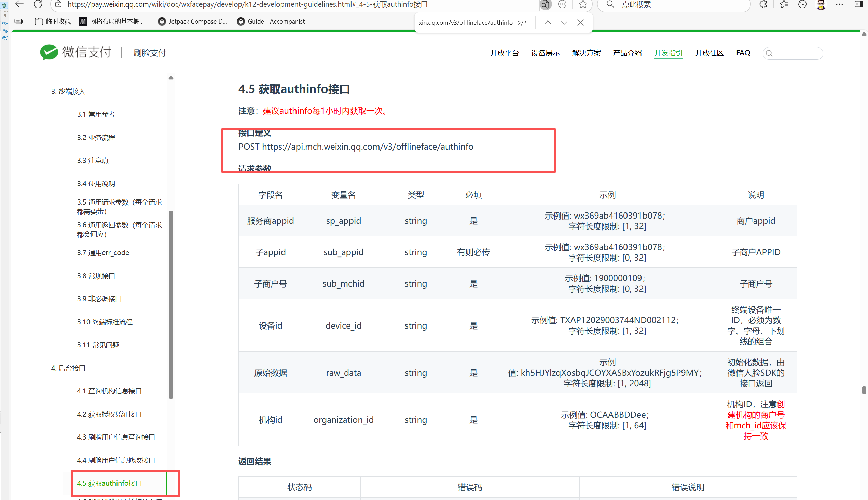Image resolution: width=868 pixels, height=500 pixels.
Task: Click the browser refresh button
Action: 38,4
